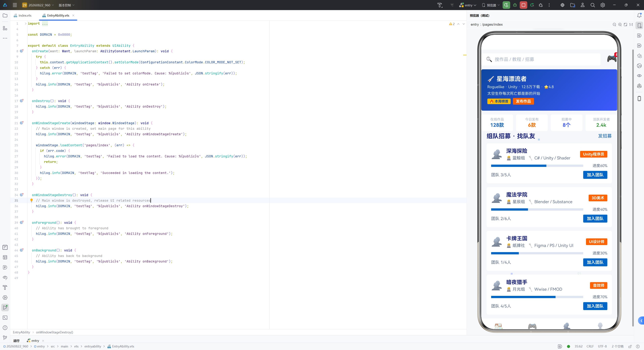
Task: Click the previewer zoom in icon
Action: click(x=620, y=24)
